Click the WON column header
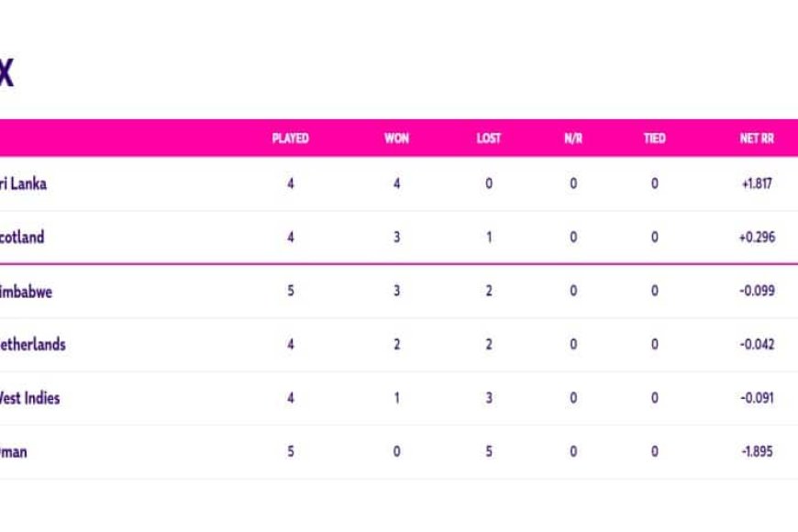This screenshot has height=532, width=798. 396,139
